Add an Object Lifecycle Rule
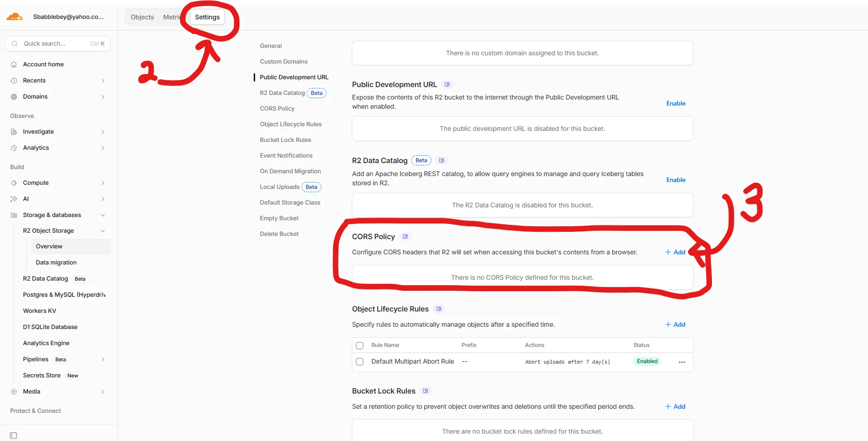 click(x=675, y=325)
